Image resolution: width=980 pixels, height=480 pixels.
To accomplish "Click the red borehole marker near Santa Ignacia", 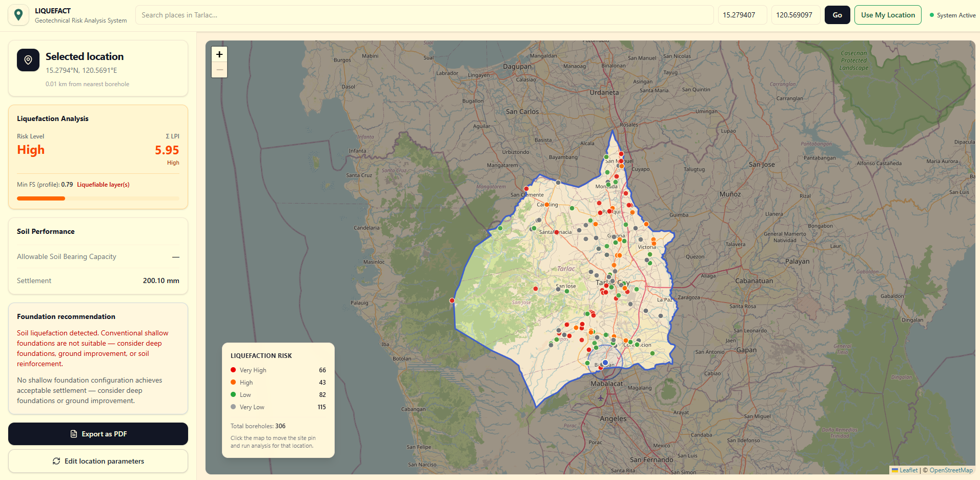I will tap(557, 232).
